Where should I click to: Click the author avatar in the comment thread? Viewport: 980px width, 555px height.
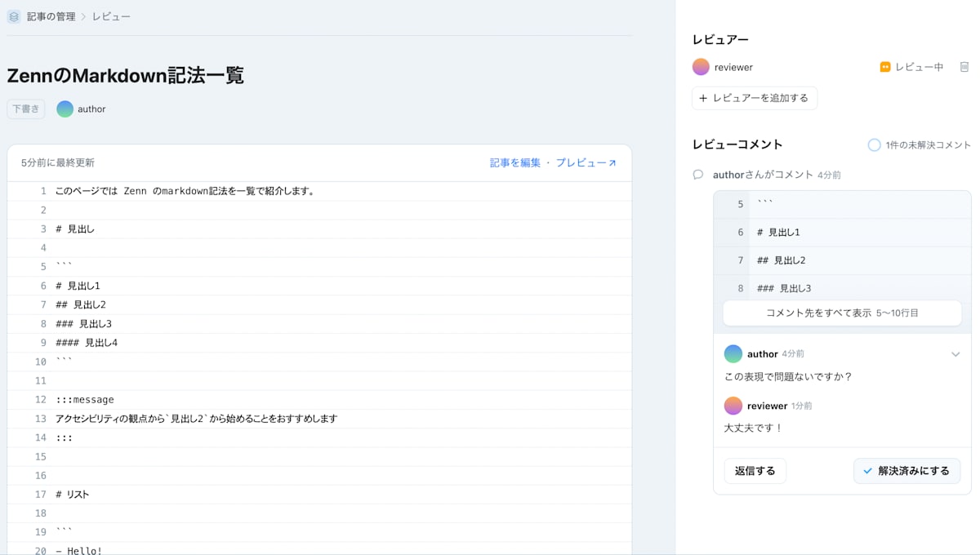coord(733,353)
